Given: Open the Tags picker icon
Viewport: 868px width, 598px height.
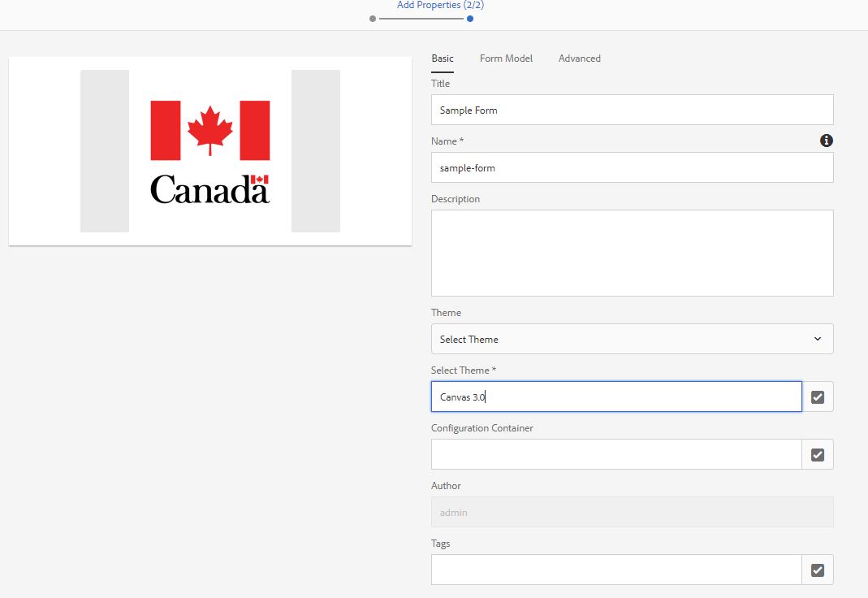Looking at the screenshot, I should [x=818, y=570].
